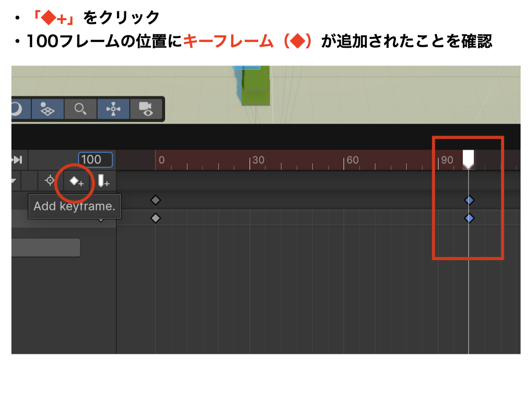The image size is (532, 399).
Task: Toggle the camera-with-eye scene toolbar button
Action: click(x=145, y=109)
